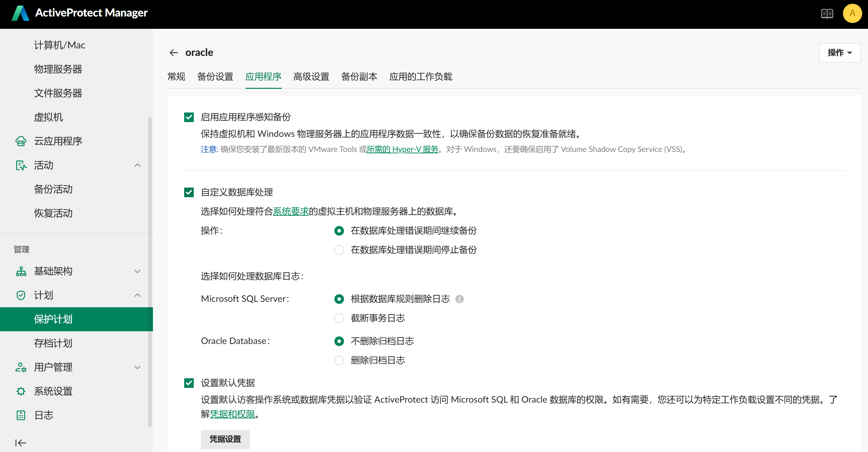868x452 pixels.
Task: Click the 系统设置 gear icon
Action: (x=21, y=391)
